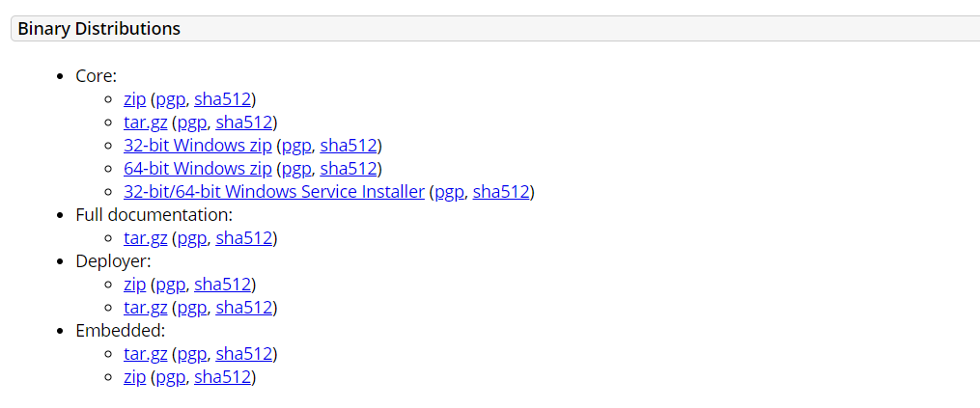Download the Deployer tar.gz file
The height and width of the screenshot is (408, 980).
pos(145,308)
